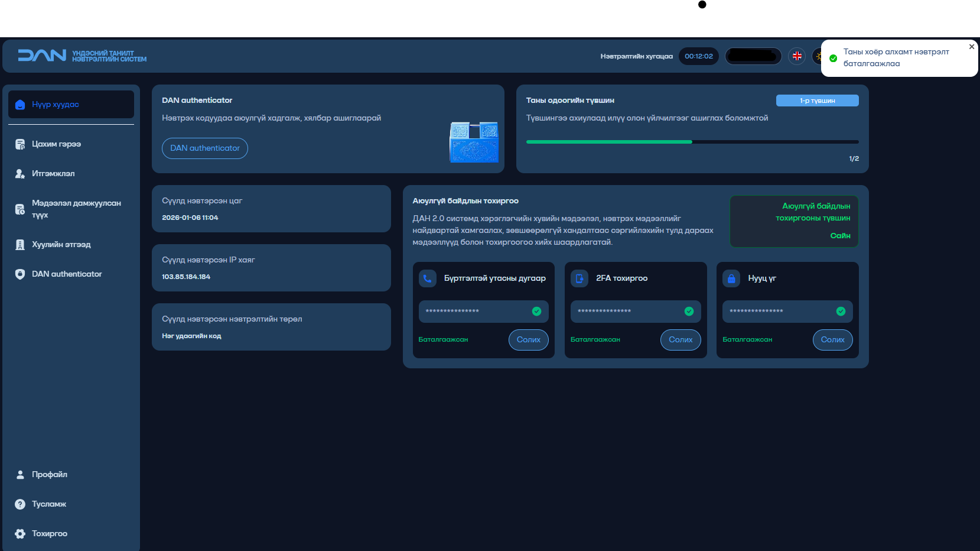Dismiss the two-step login confirmation toast
This screenshot has width=980, height=551.
[972, 47]
